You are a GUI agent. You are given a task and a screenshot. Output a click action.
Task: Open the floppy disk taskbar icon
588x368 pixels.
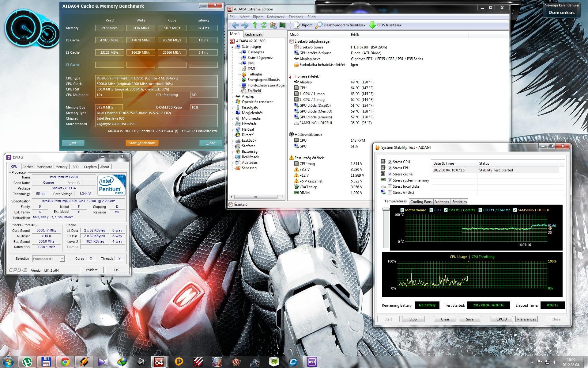coord(46,362)
